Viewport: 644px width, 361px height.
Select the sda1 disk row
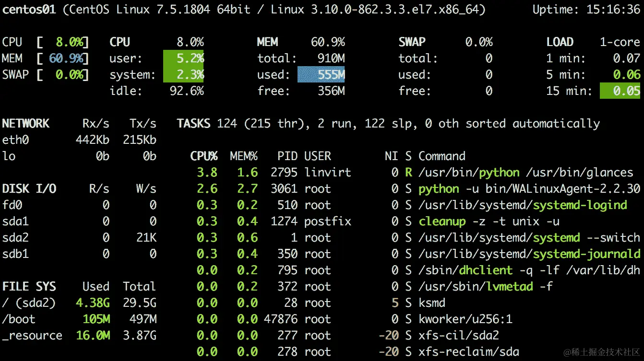(79, 221)
